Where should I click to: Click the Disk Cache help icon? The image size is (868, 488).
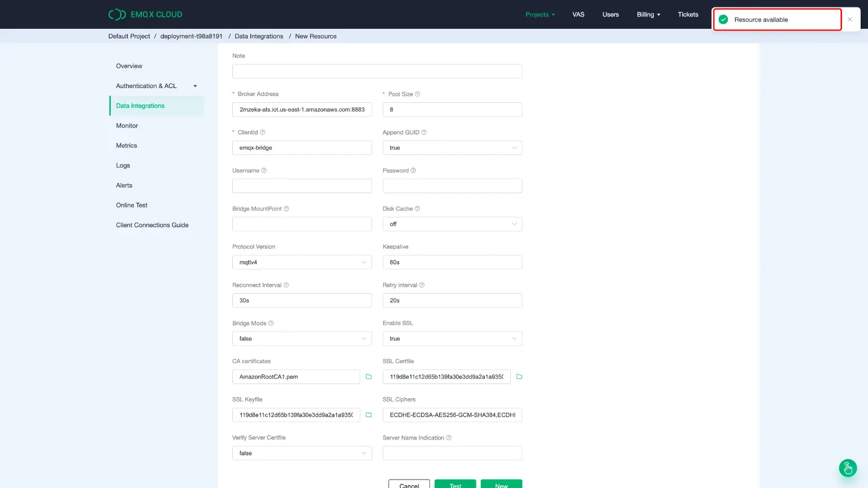point(416,208)
